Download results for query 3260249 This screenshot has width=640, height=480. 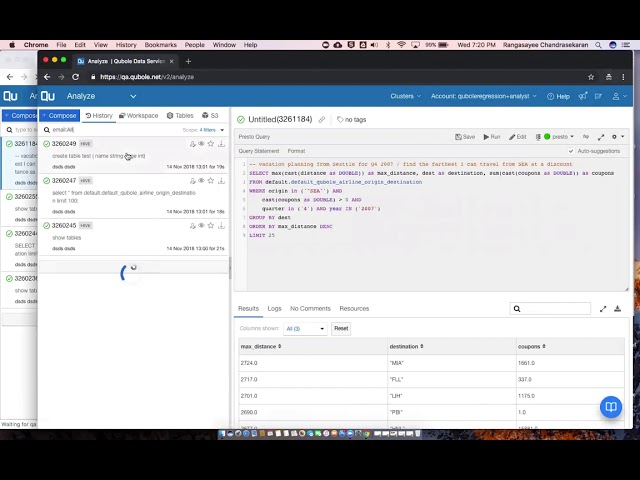[221, 144]
